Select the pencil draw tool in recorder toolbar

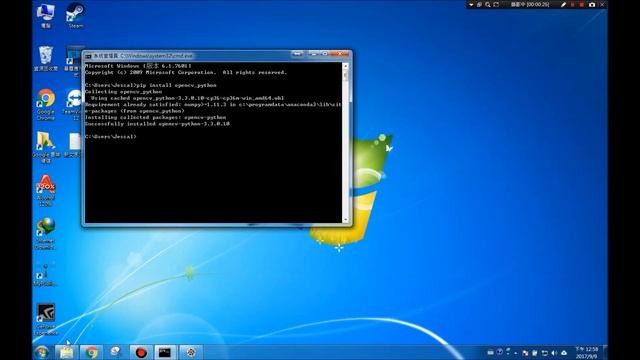[563, 4]
